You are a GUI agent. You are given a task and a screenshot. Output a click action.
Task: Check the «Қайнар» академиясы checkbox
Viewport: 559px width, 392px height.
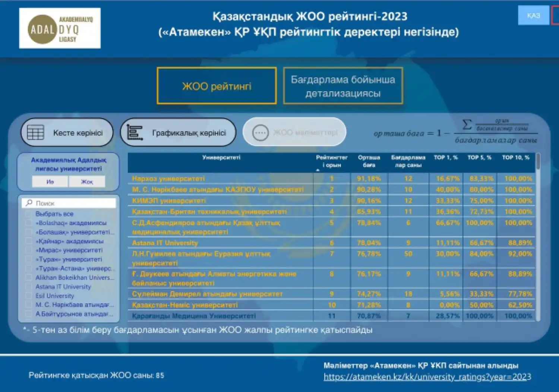28,241
